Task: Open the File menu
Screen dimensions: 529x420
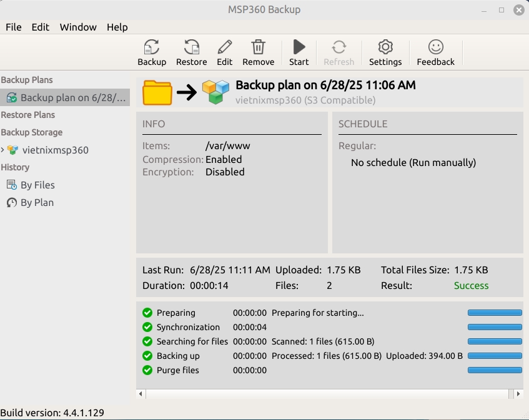Action: (14, 27)
